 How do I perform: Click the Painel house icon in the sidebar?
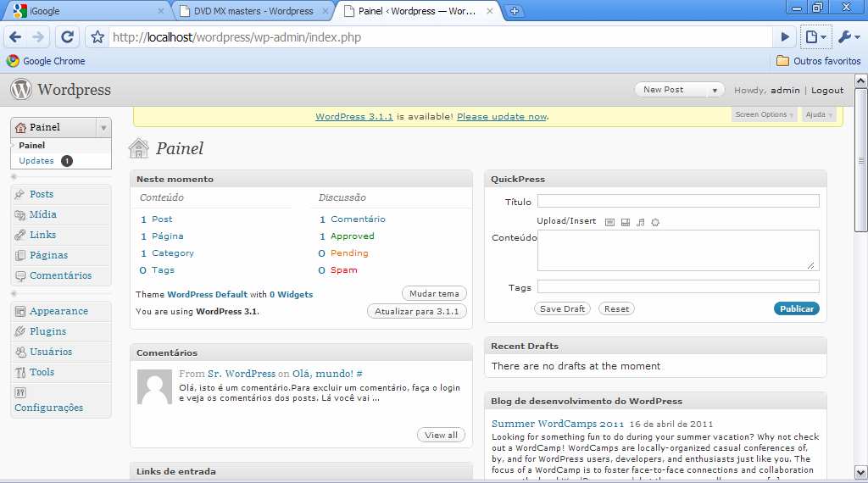[x=21, y=128]
